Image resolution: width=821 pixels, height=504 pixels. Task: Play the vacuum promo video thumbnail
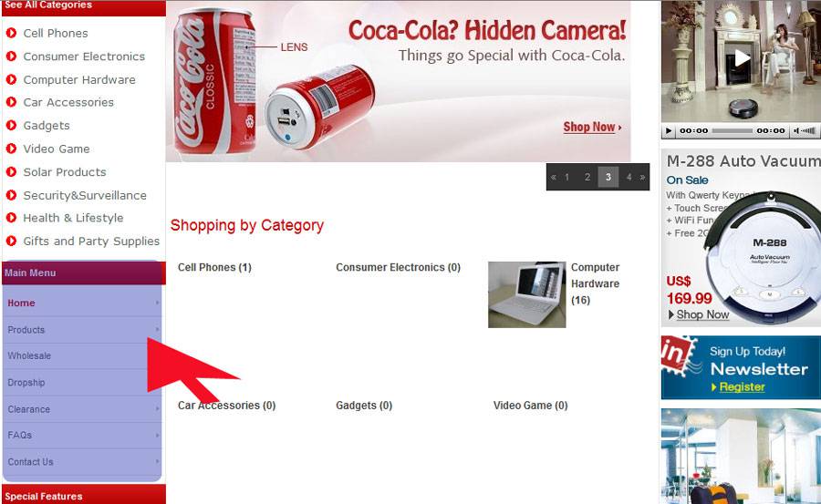(742, 58)
